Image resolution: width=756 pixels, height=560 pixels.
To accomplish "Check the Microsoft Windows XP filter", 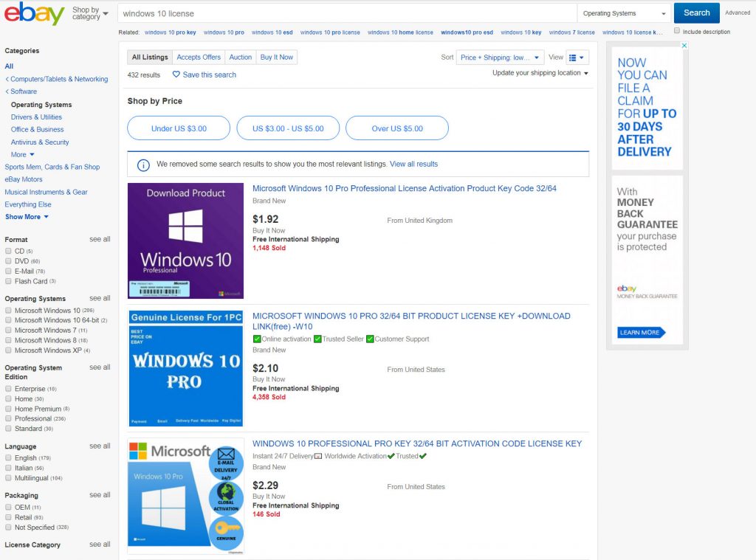I will pyautogui.click(x=8, y=350).
